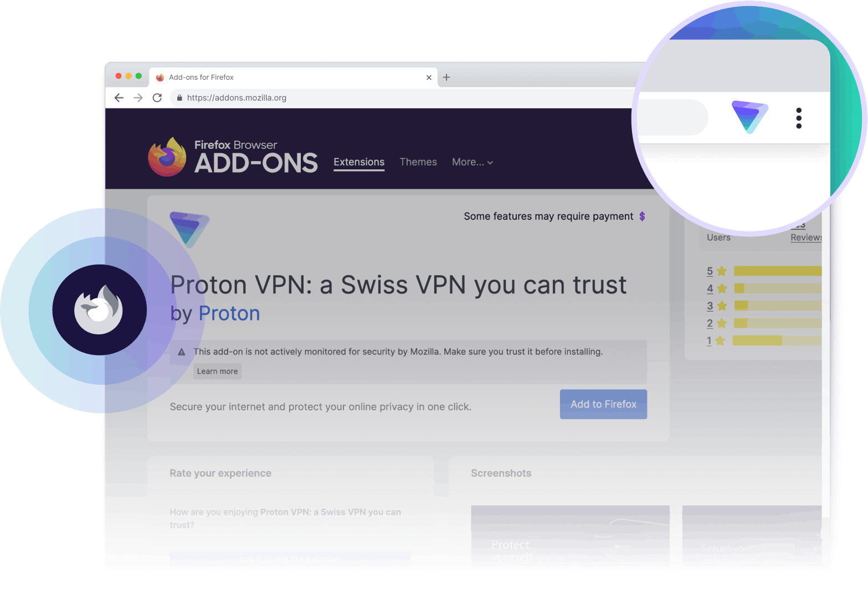The image size is (868, 604).
Task: Click the Learn more button
Action: [x=217, y=371]
